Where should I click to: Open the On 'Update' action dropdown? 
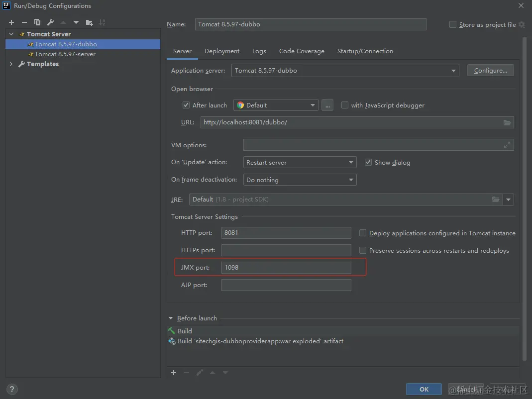pyautogui.click(x=300, y=162)
